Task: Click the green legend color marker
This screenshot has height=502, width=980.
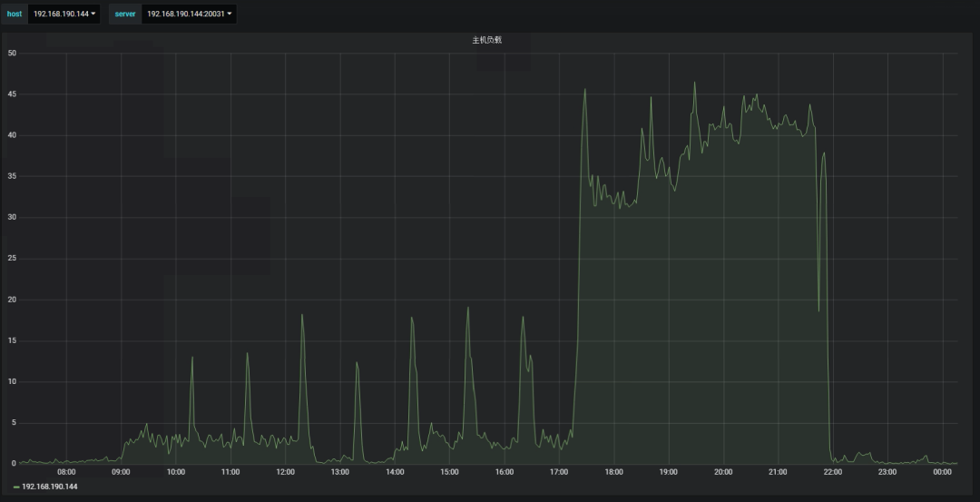Action: point(16,487)
